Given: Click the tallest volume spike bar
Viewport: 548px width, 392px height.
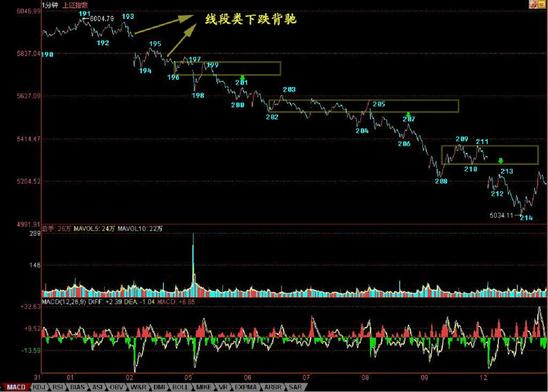Looking at the screenshot, I should pyautogui.click(x=193, y=258).
